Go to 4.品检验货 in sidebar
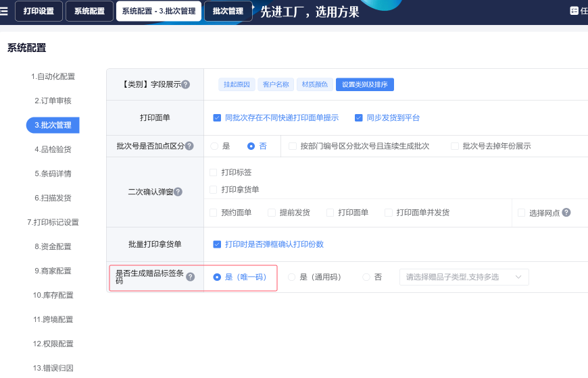Viewport: 588px width, 378px height. [x=53, y=149]
